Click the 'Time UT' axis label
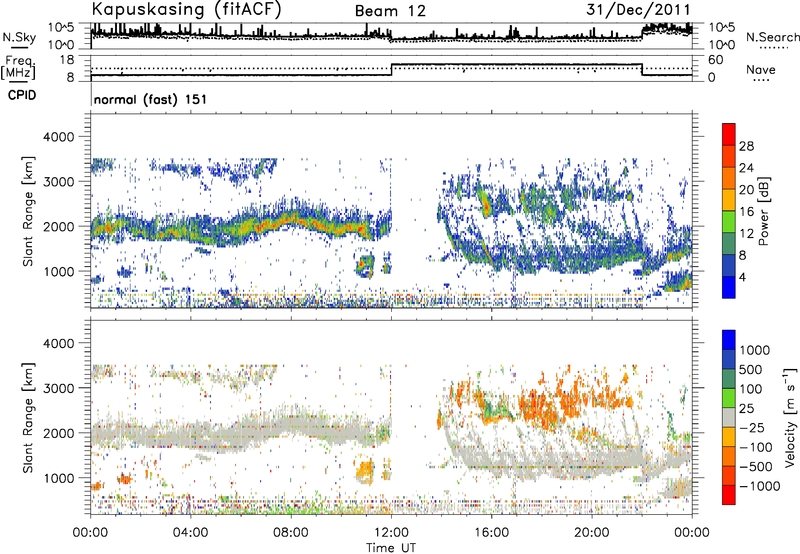Viewport: 800px width, 554px height. click(x=391, y=547)
